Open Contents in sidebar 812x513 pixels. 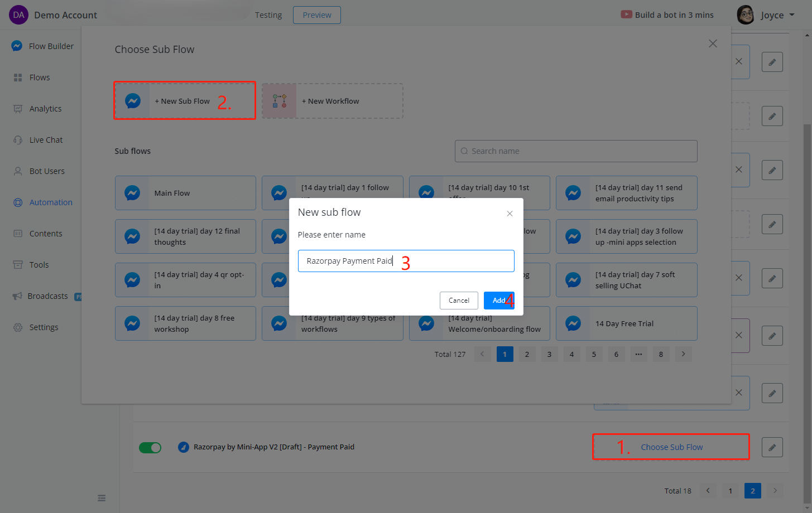pos(39,234)
